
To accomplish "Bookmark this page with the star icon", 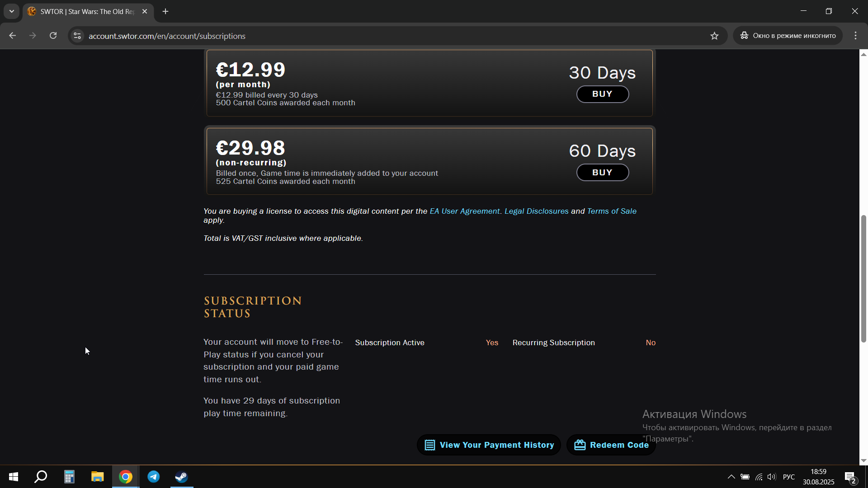I will tap(714, 36).
